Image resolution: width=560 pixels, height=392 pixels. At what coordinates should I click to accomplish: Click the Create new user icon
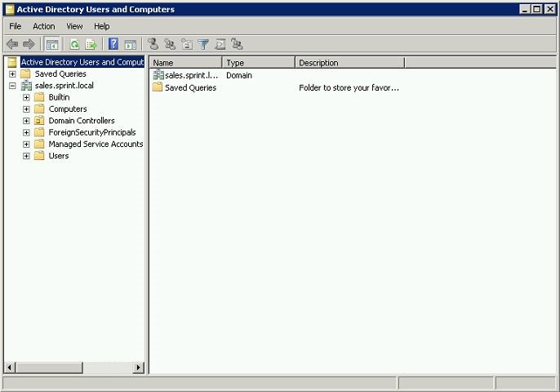point(153,44)
